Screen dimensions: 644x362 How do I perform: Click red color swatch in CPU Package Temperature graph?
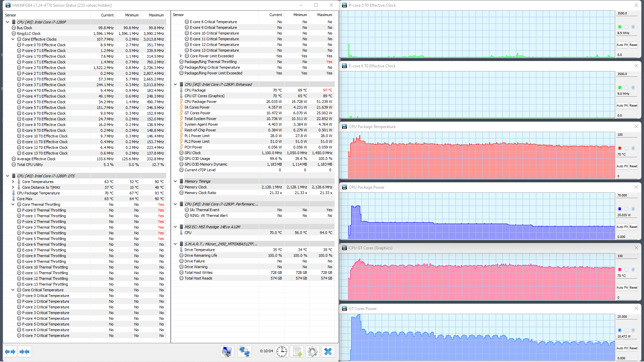[620, 148]
